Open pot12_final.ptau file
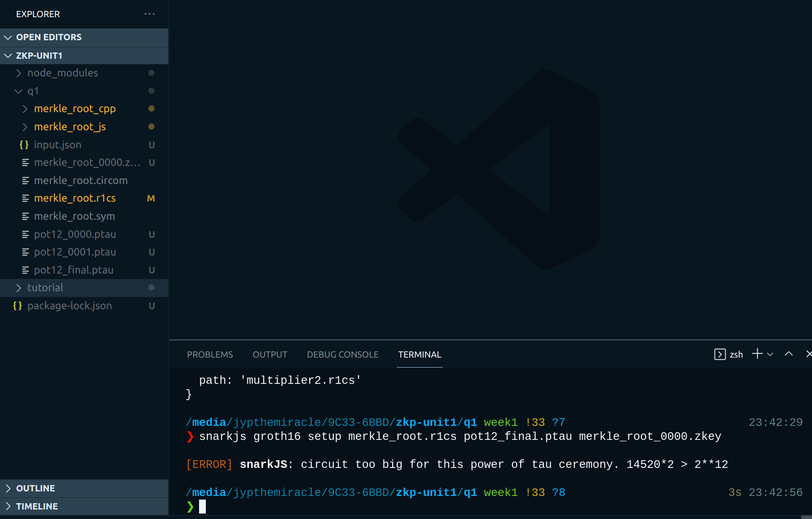This screenshot has width=812, height=519. 84,270
